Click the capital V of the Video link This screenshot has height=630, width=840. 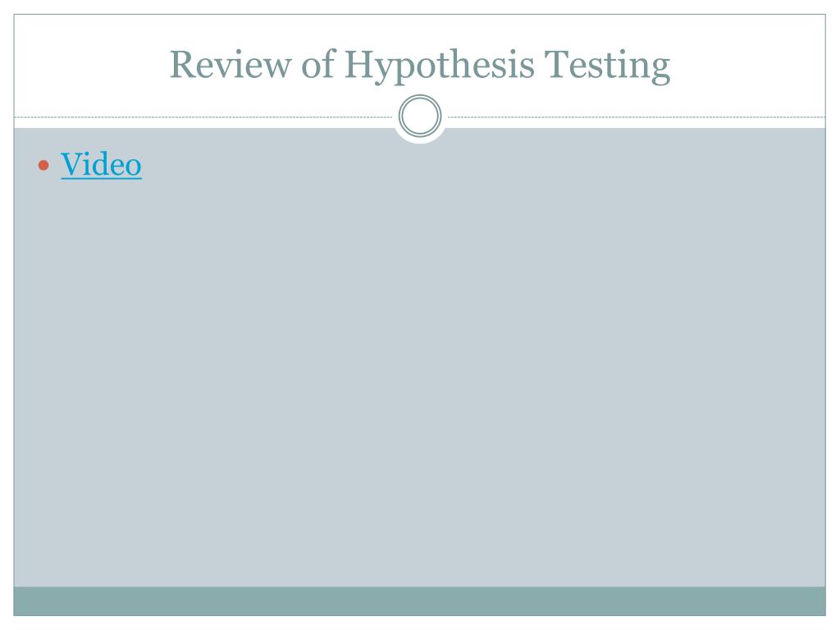pos(73,164)
